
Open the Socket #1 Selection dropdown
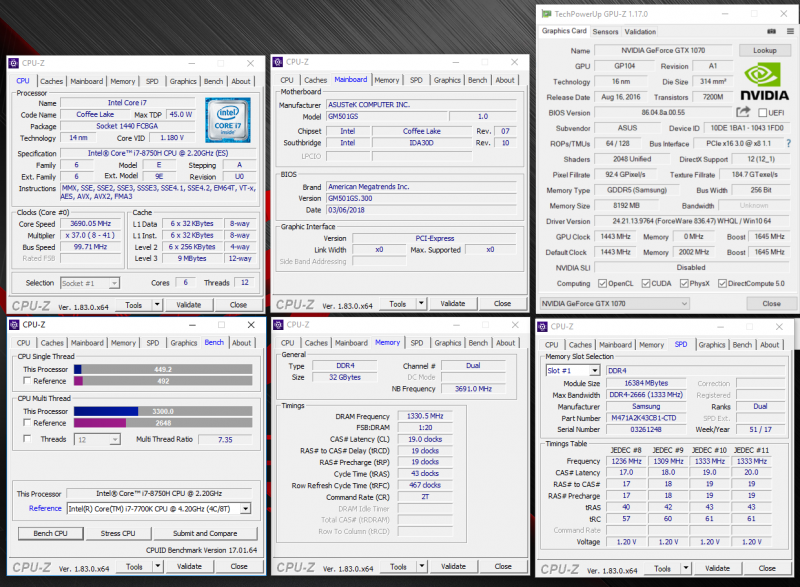[x=90, y=283]
